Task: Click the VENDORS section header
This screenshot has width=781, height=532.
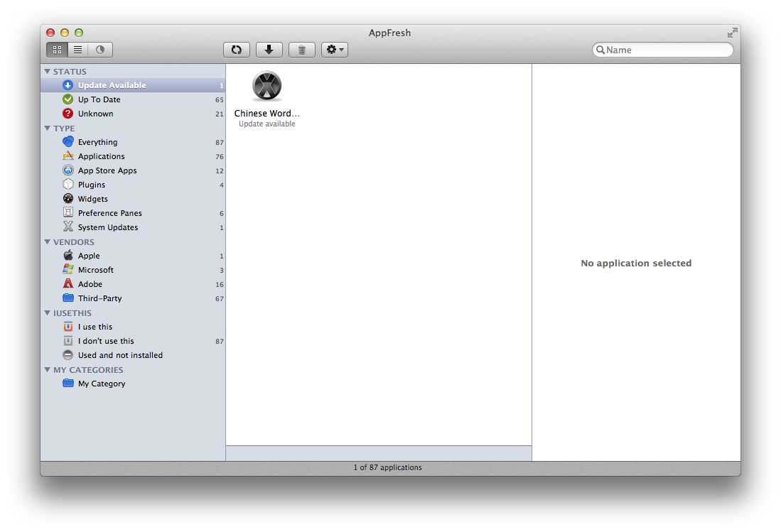Action: (74, 242)
